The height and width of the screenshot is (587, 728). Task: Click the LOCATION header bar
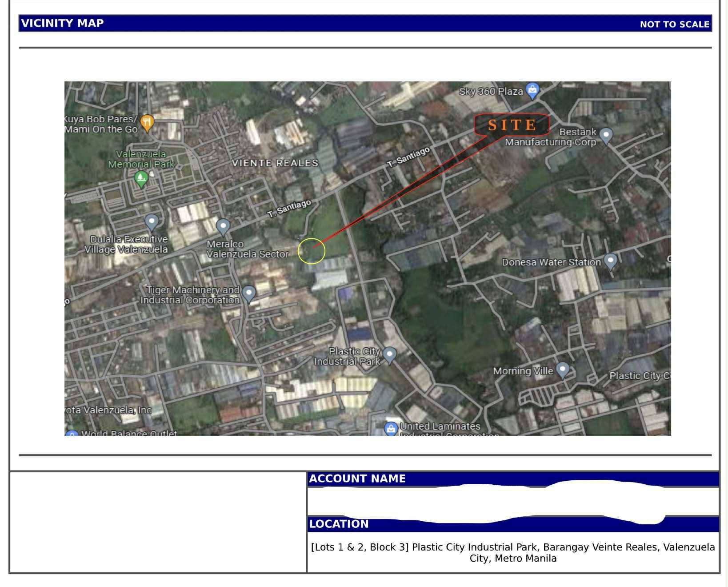pos(339,524)
